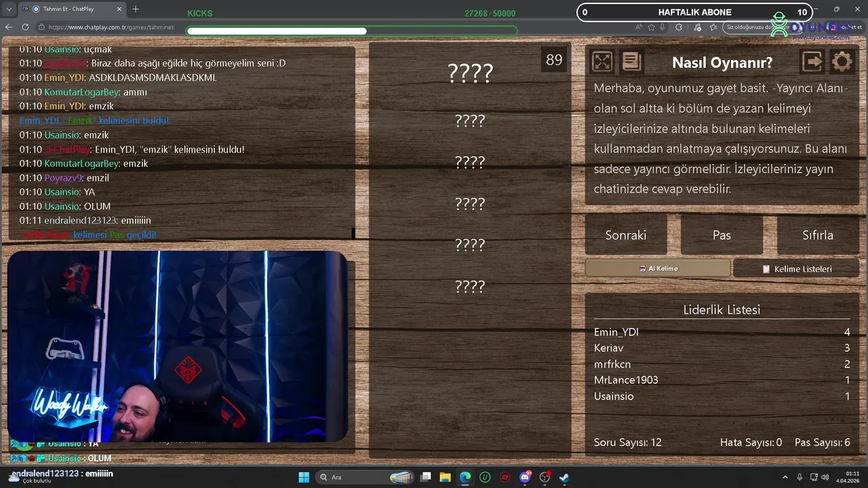Open Discord from the taskbar
The image size is (868, 488).
tap(525, 477)
